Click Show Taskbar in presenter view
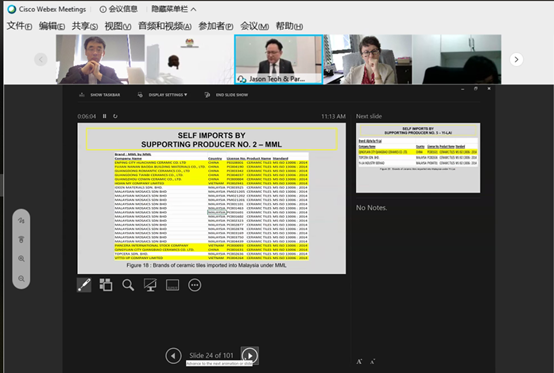This screenshot has width=554, height=373. (100, 95)
